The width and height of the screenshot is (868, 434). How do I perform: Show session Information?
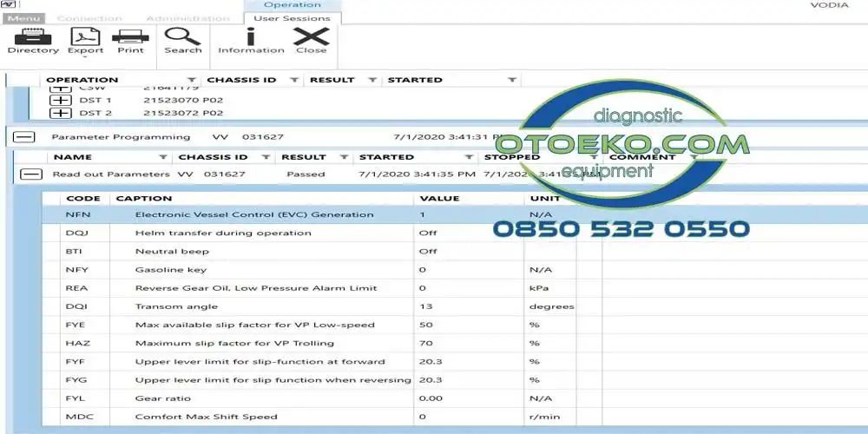[x=251, y=41]
